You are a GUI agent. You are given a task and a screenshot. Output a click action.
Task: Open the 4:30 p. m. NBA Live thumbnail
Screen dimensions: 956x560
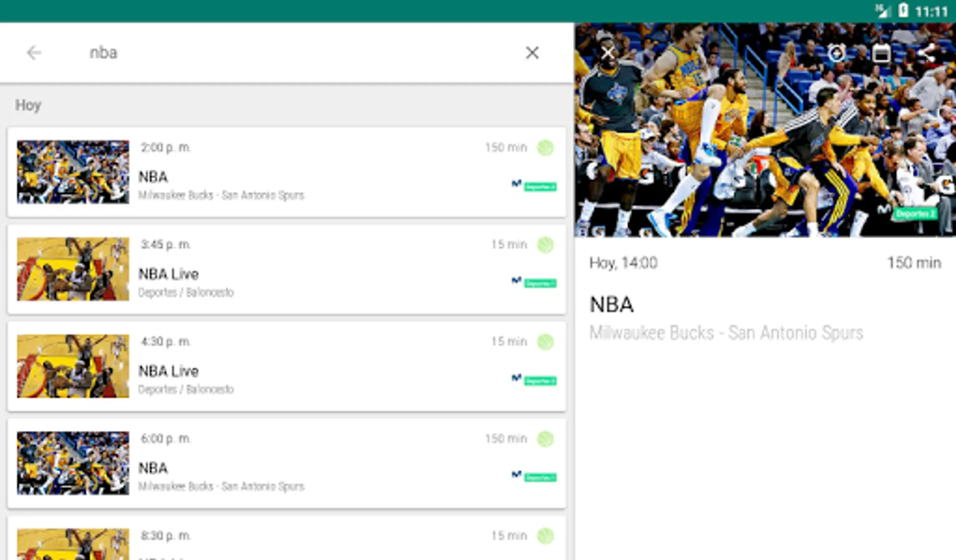[73, 366]
